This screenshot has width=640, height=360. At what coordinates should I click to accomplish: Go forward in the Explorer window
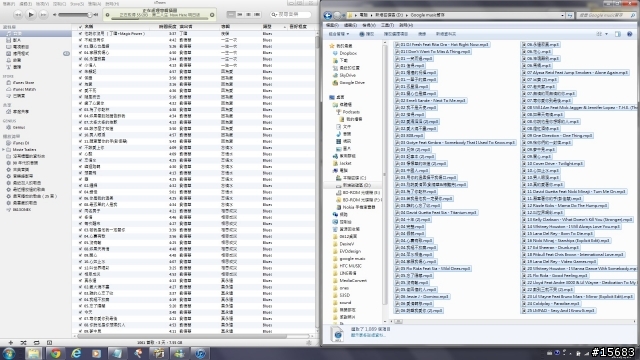point(337,16)
